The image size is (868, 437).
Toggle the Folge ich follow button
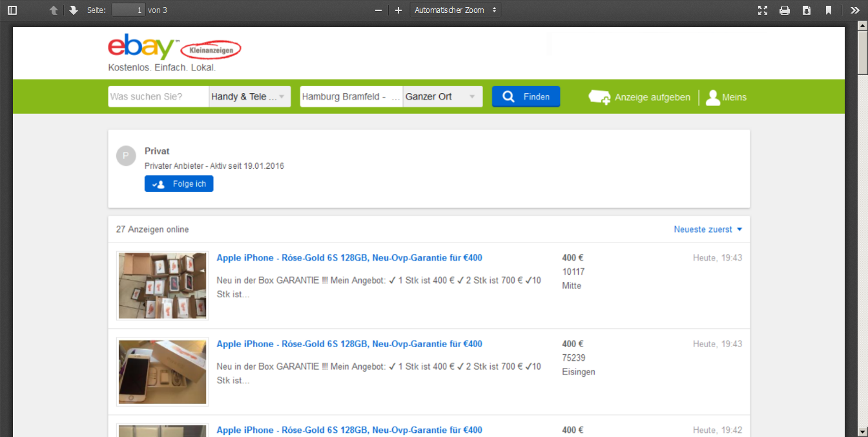tap(179, 184)
